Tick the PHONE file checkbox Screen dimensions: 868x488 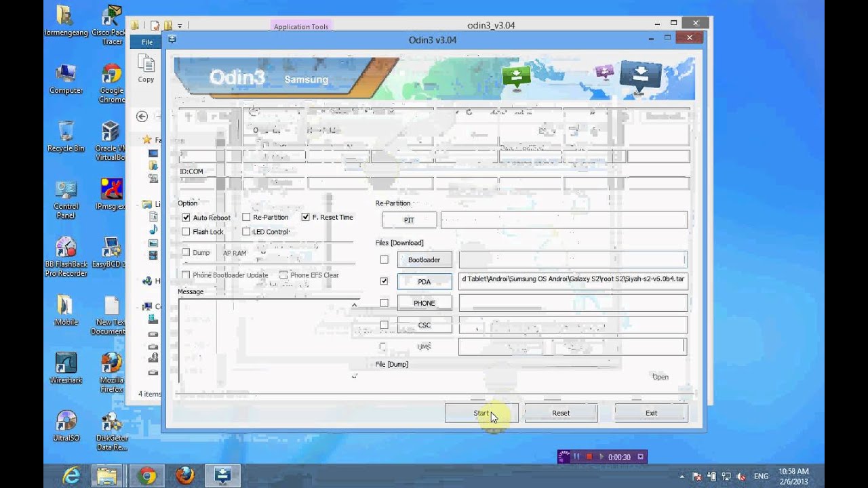tap(384, 303)
